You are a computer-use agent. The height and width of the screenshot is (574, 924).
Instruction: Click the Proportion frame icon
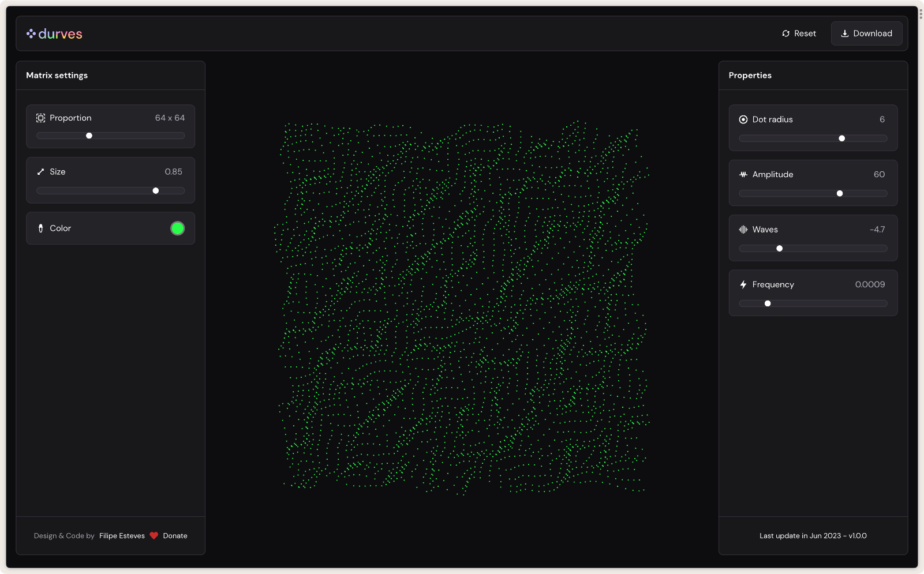click(40, 118)
